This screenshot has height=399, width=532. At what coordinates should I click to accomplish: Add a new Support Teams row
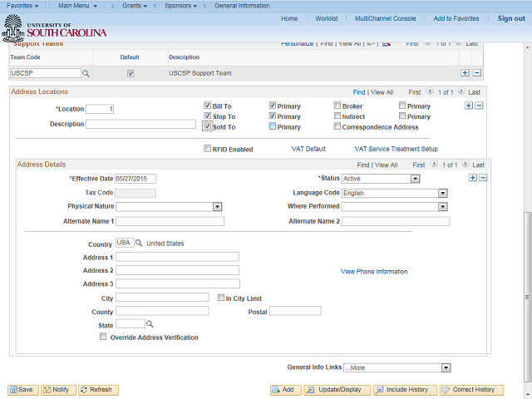465,73
